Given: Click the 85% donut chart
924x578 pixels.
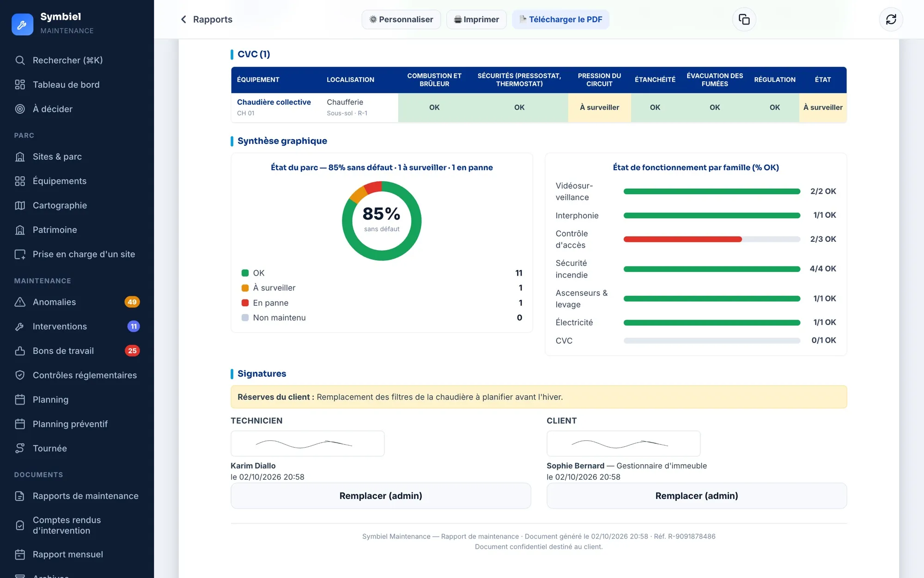Looking at the screenshot, I should 382,221.
